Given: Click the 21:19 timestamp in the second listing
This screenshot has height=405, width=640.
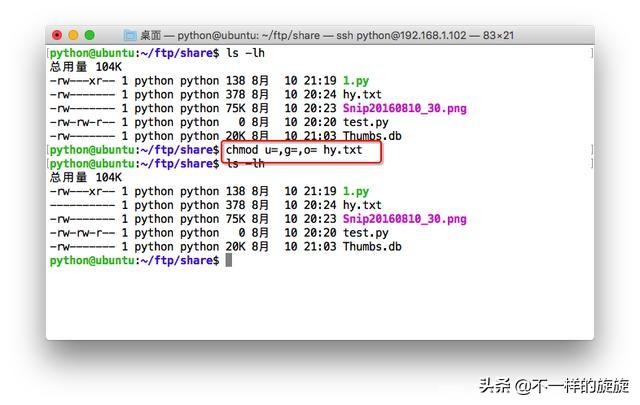Looking at the screenshot, I should [x=320, y=191].
